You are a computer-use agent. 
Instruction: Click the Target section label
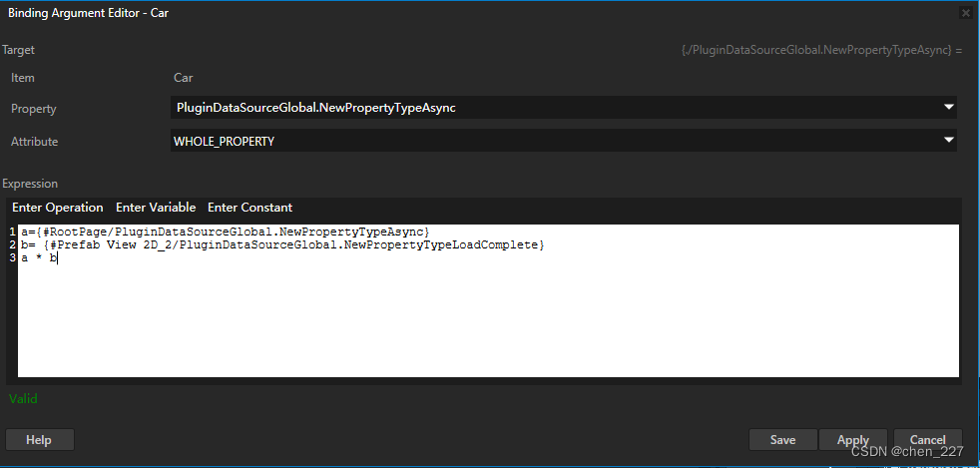tap(19, 50)
